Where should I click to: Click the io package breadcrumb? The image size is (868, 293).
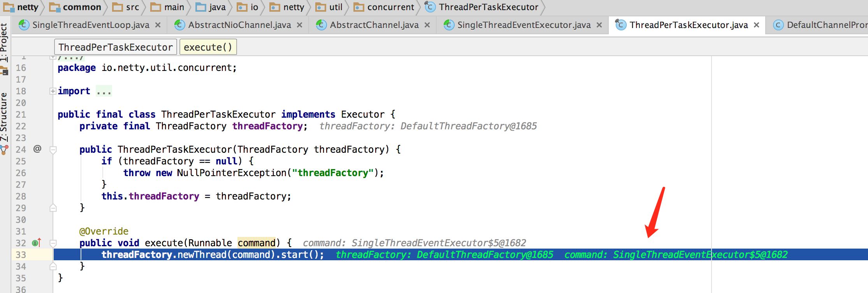pyautogui.click(x=248, y=7)
